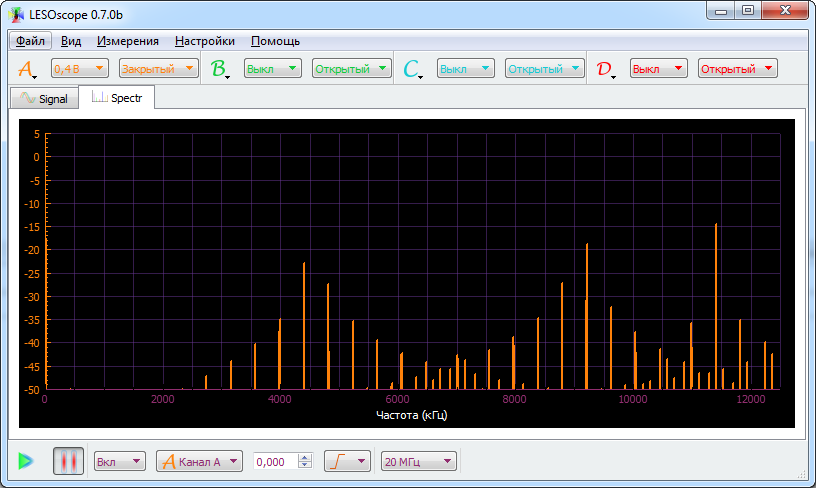Open channel D coupling dropdown Открытый
This screenshot has width=816, height=488.
click(x=737, y=69)
